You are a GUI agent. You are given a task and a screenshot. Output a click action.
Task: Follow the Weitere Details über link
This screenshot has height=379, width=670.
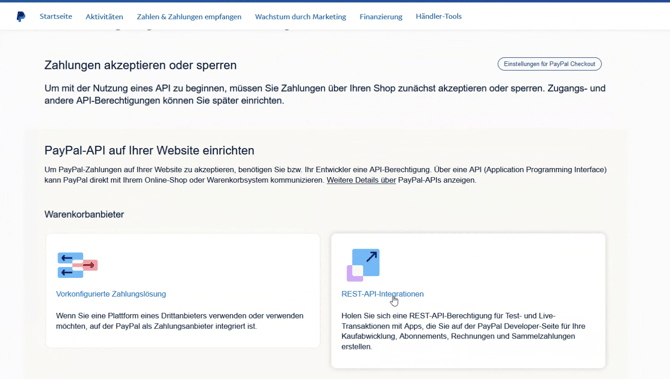pos(361,180)
